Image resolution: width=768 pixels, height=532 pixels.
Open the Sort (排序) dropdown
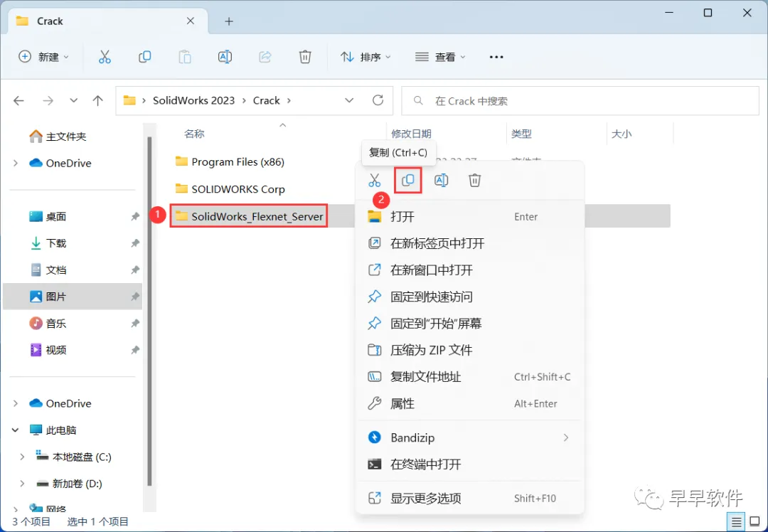[x=366, y=57]
